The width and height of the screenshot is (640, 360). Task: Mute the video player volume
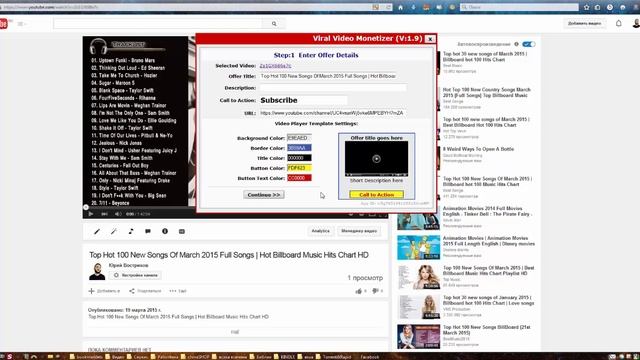click(118, 214)
